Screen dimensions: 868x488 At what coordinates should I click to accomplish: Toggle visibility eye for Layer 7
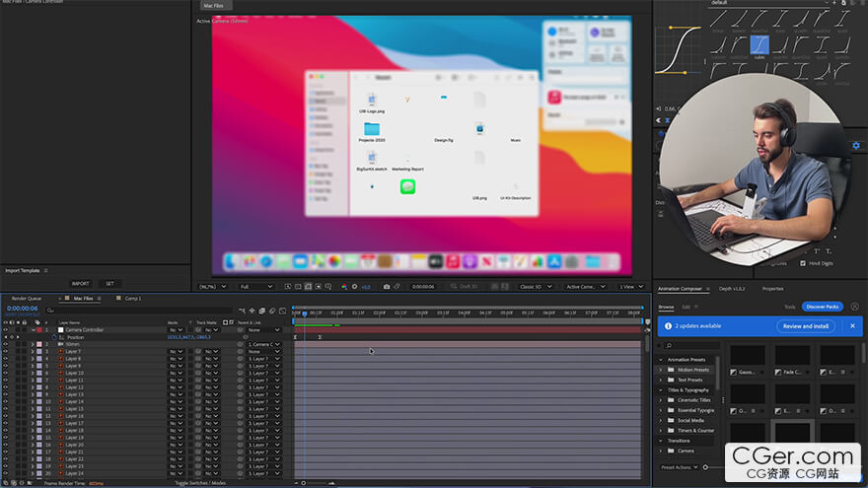pos(5,352)
